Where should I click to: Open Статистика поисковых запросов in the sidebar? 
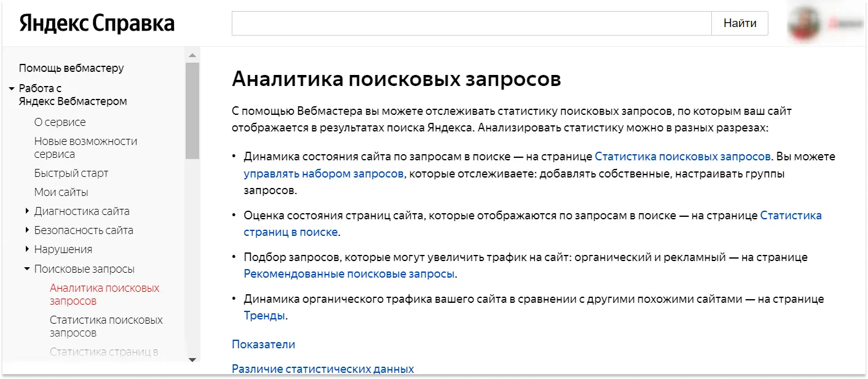pos(106,326)
